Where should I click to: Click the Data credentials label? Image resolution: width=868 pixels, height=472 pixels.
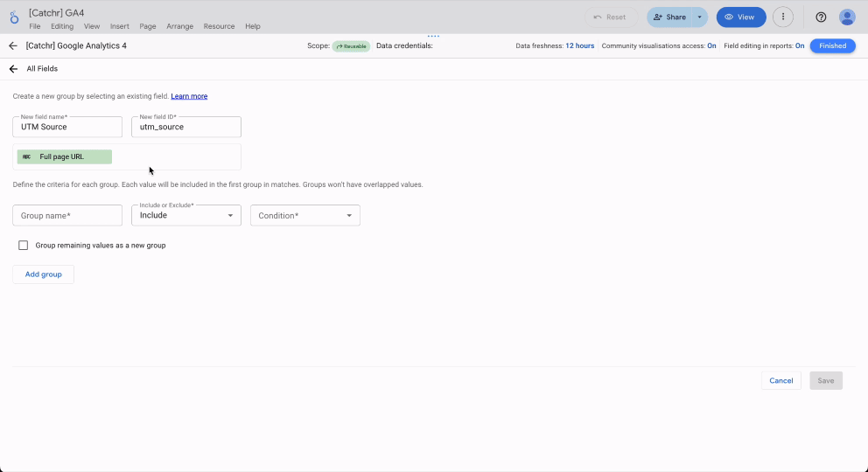click(404, 45)
